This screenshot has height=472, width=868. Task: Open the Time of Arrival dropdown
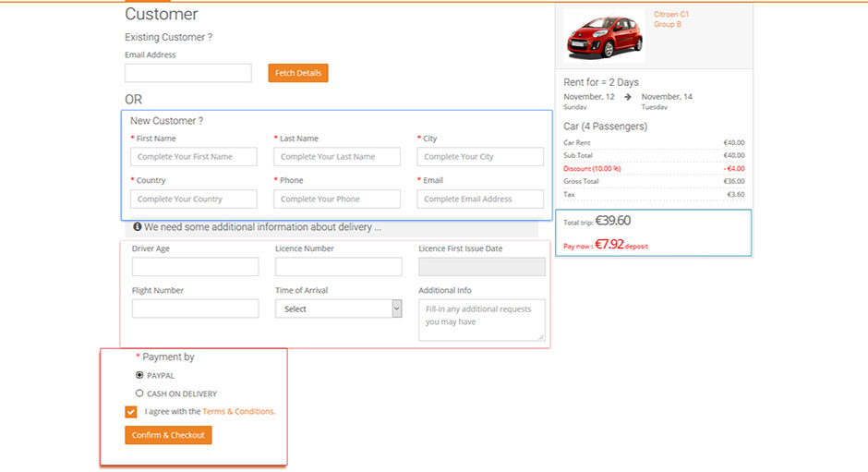click(338, 309)
